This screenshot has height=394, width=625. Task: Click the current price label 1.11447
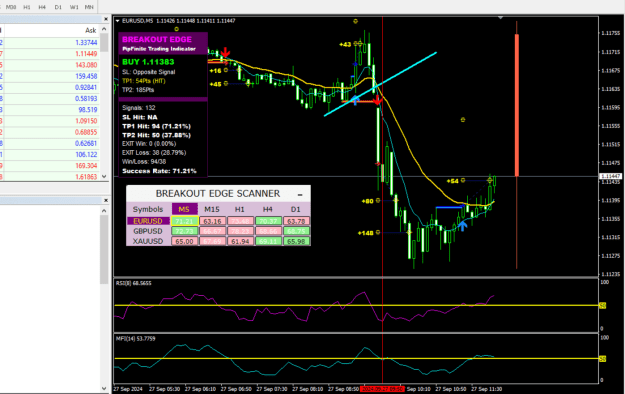(x=610, y=176)
